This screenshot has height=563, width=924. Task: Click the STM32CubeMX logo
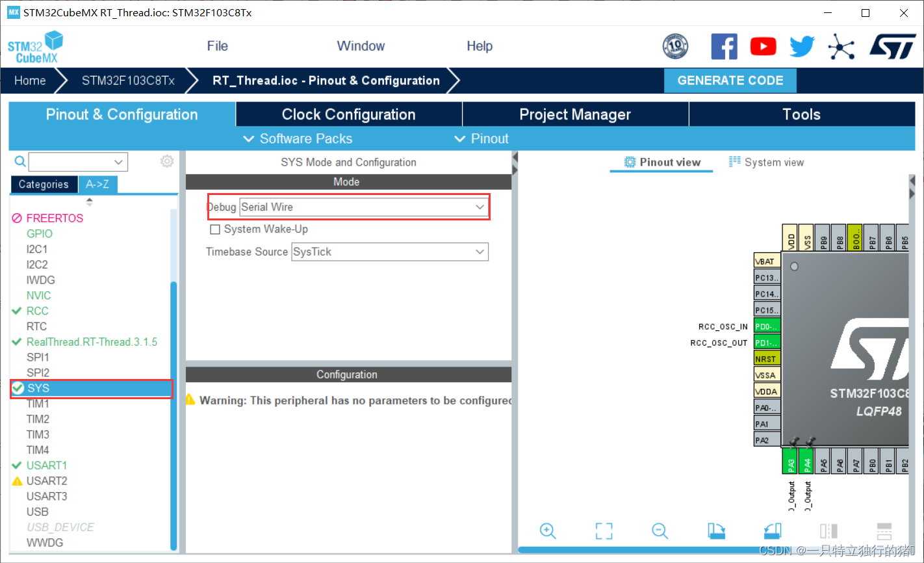coord(35,47)
